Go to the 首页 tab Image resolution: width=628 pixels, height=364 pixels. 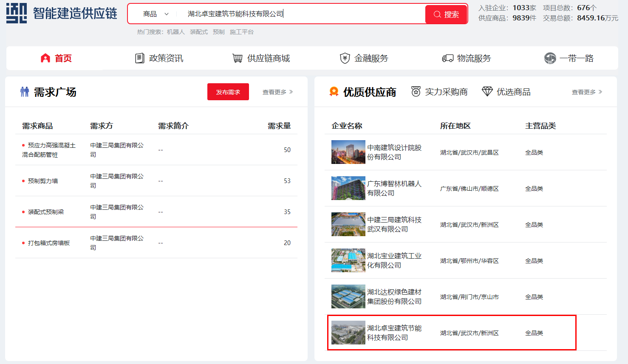[x=56, y=58]
